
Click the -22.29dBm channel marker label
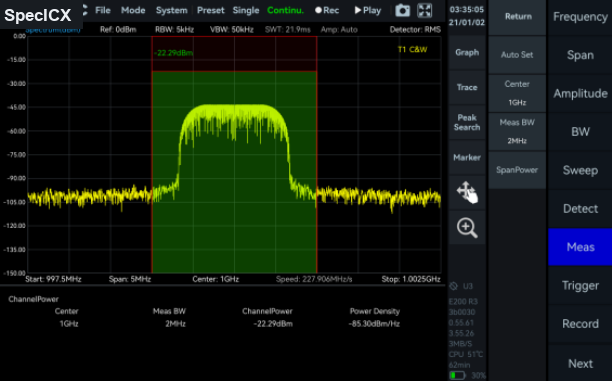click(173, 53)
